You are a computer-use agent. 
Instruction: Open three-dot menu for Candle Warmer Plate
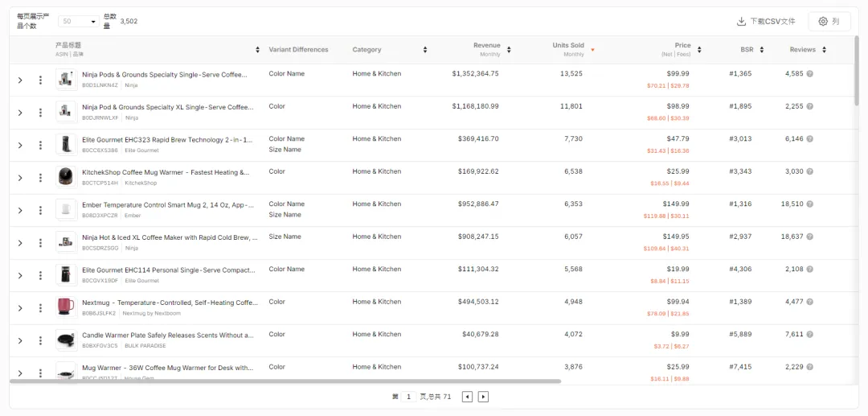40,340
